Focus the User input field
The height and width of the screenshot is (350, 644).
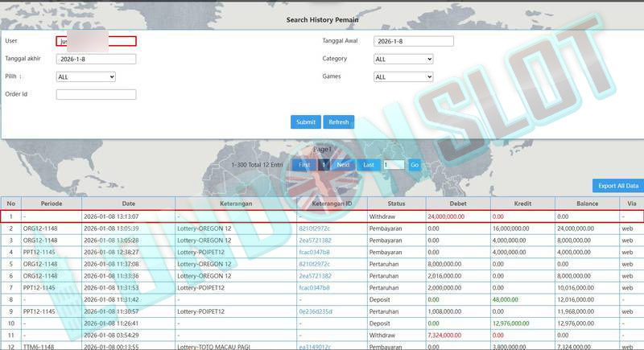click(x=96, y=41)
